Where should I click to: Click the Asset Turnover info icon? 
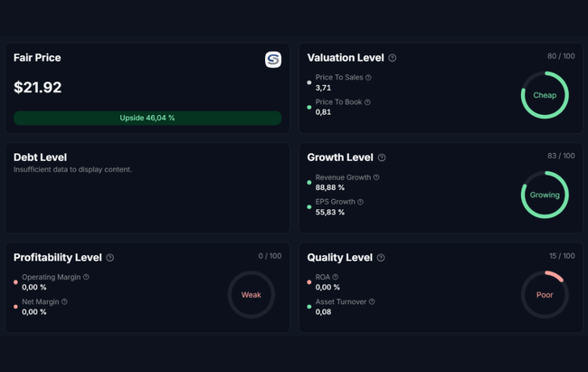click(372, 301)
